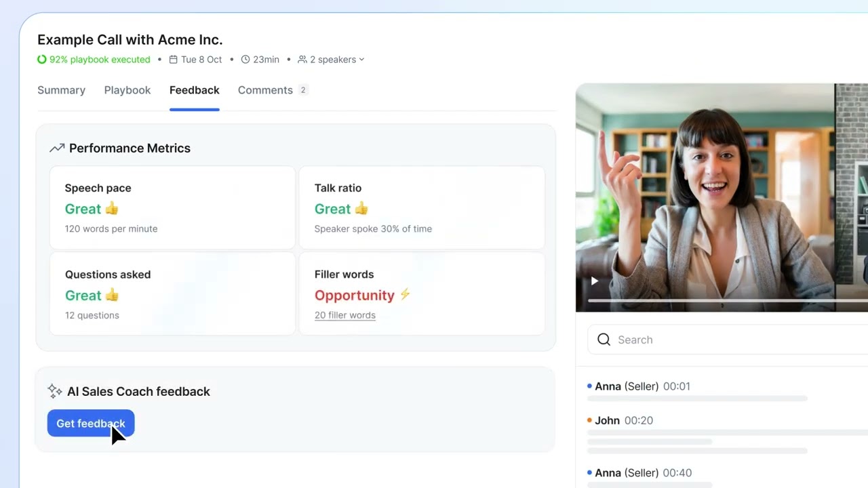
Task: Switch to the Playbook tab
Action: click(127, 90)
